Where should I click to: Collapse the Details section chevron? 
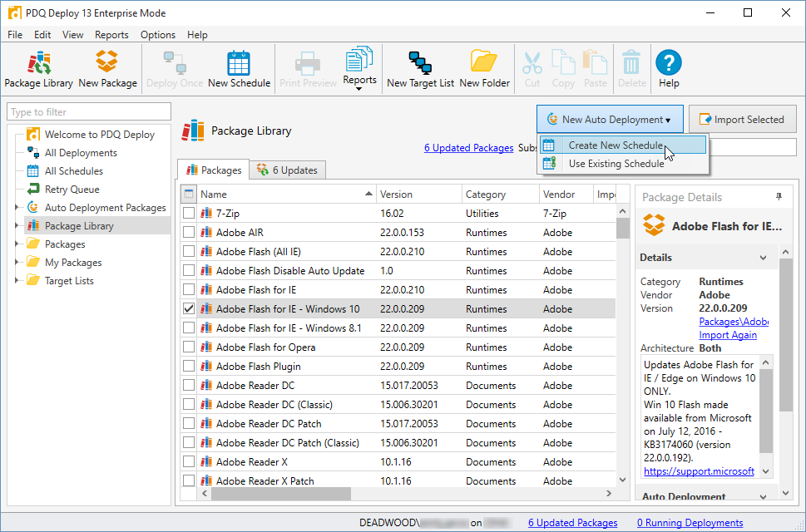pos(764,258)
